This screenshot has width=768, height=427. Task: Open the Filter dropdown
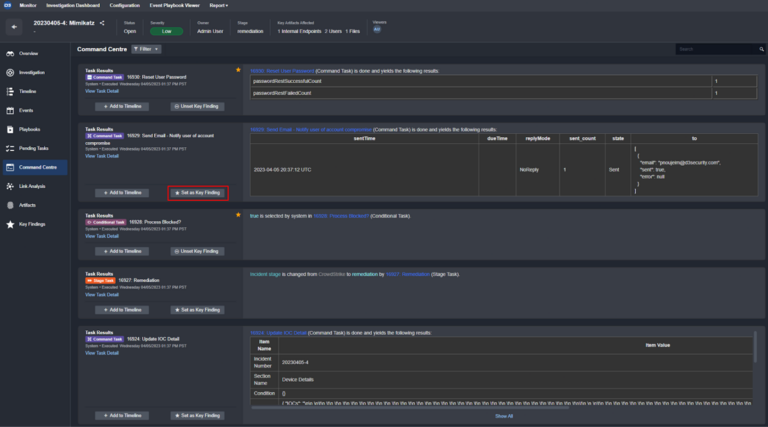146,49
